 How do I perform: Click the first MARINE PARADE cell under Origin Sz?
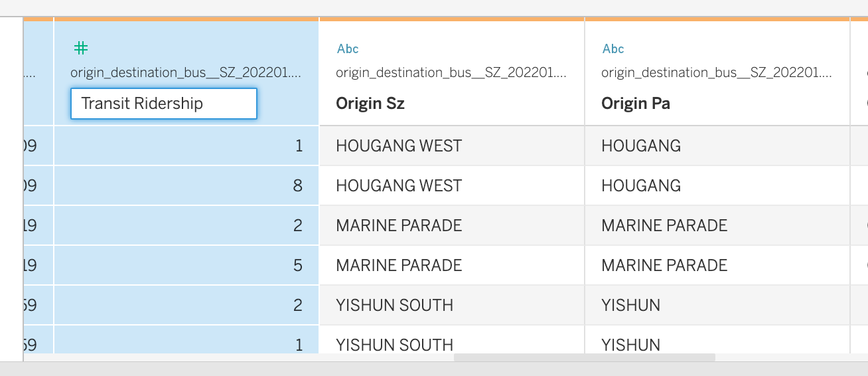(x=399, y=225)
